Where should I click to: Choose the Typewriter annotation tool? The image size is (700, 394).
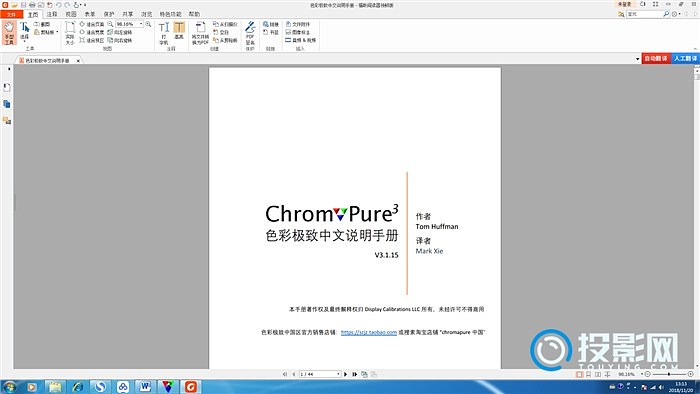(164, 33)
